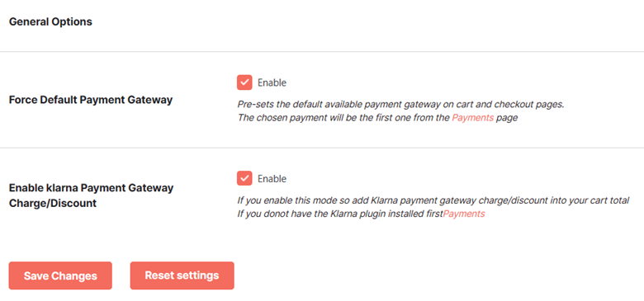This screenshot has height=301, width=644.
Task: Click the Force Default Payment Gateway label
Action: [x=90, y=100]
